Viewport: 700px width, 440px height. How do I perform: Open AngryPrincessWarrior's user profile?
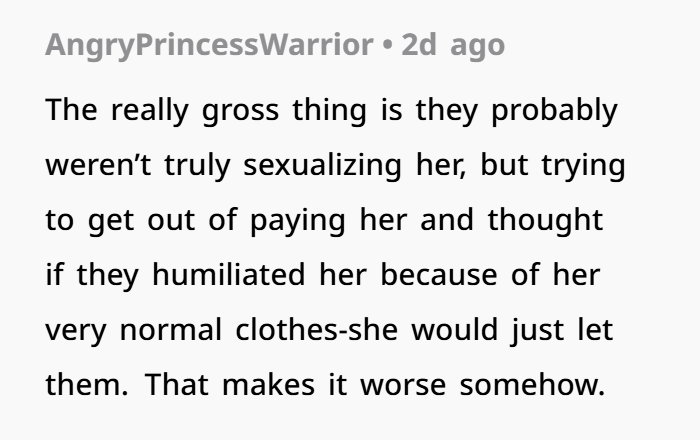pyautogui.click(x=209, y=46)
